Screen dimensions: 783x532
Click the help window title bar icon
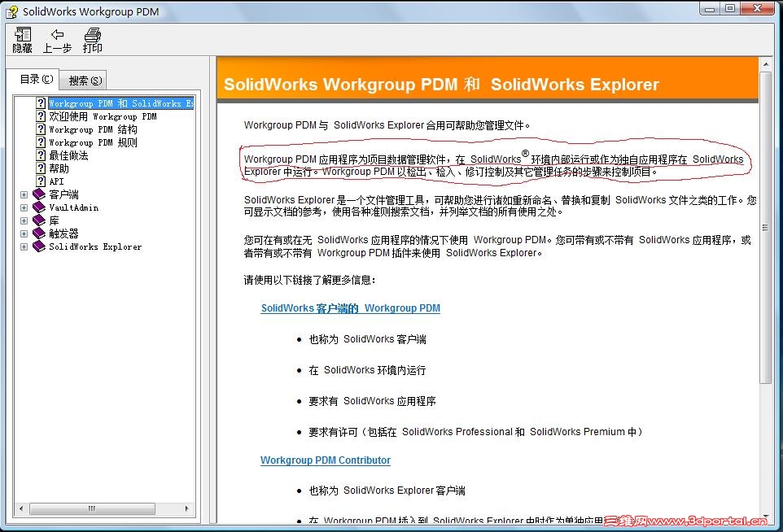click(12, 11)
